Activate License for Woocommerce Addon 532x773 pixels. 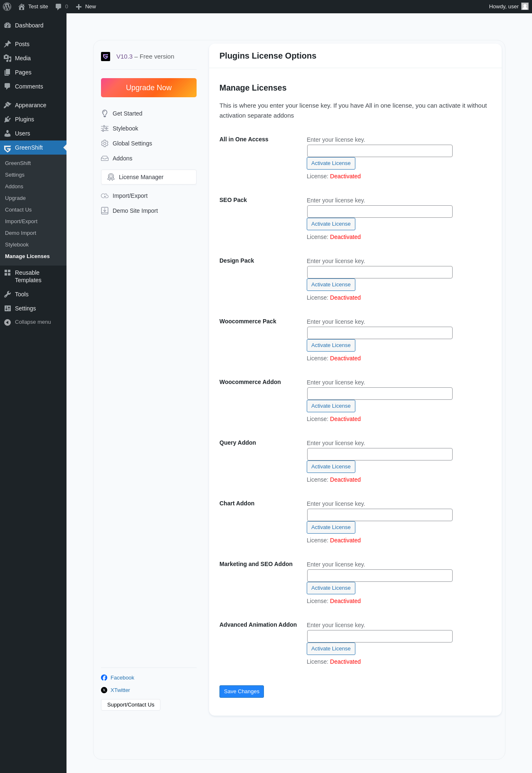click(331, 406)
